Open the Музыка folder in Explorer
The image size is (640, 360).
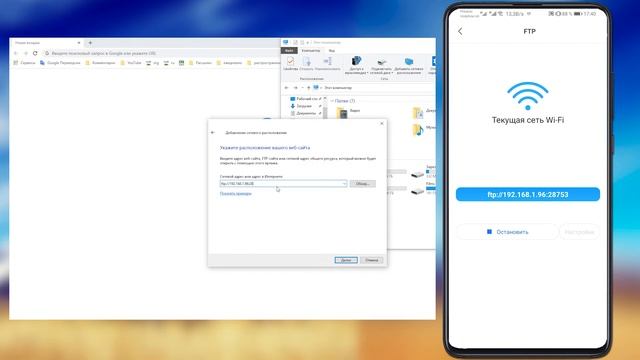click(424, 130)
